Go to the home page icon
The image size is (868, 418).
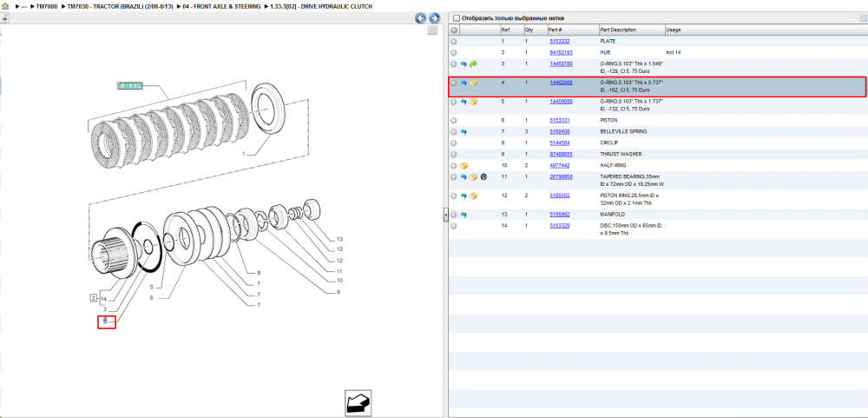click(5, 6)
